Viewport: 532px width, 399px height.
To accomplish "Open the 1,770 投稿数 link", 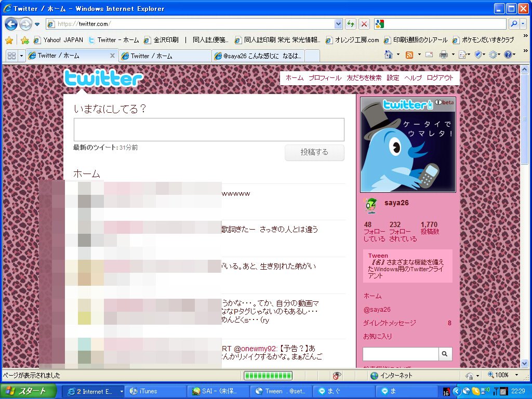I will point(430,228).
